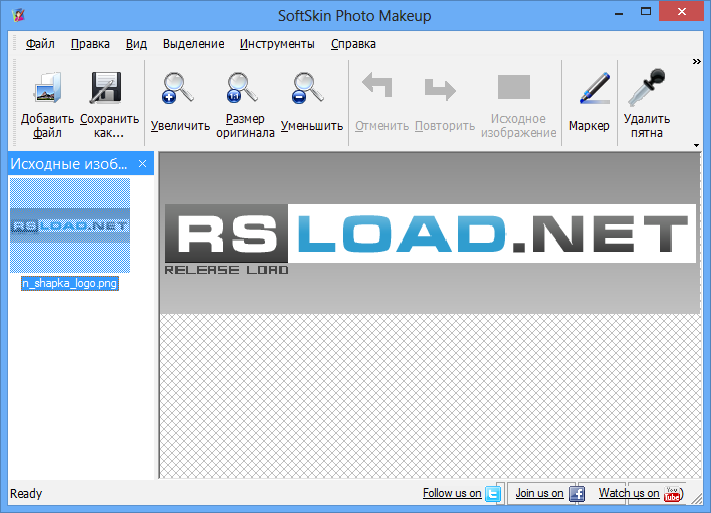Click the Размер оригинала magnifier icon
This screenshot has width=711, height=513.
242,88
